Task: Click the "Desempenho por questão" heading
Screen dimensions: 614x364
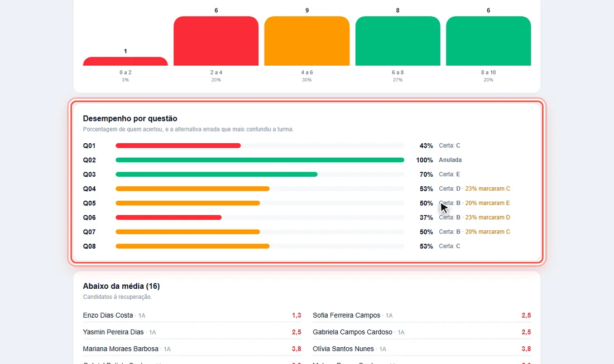Action: [x=130, y=119]
